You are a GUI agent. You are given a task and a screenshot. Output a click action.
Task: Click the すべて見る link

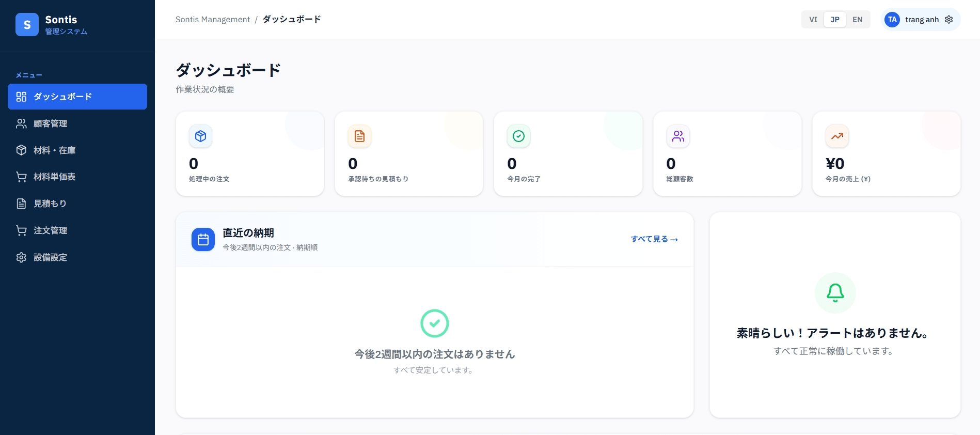(x=654, y=239)
